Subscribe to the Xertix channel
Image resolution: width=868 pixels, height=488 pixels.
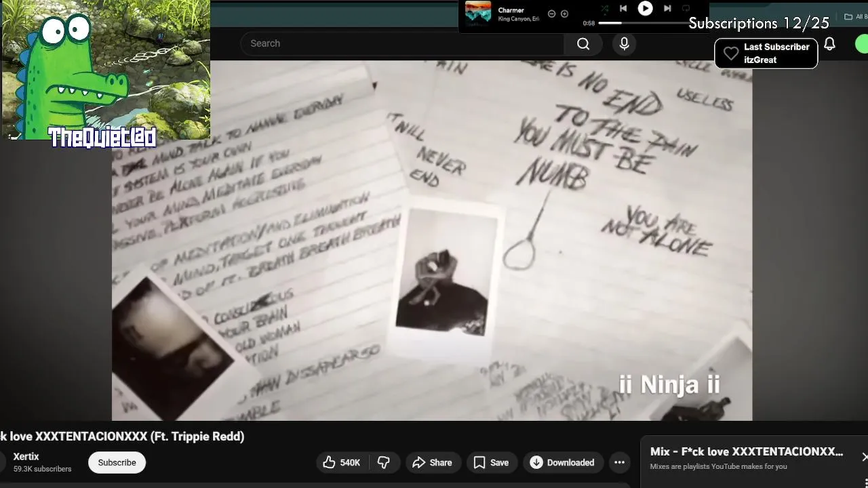(117, 462)
